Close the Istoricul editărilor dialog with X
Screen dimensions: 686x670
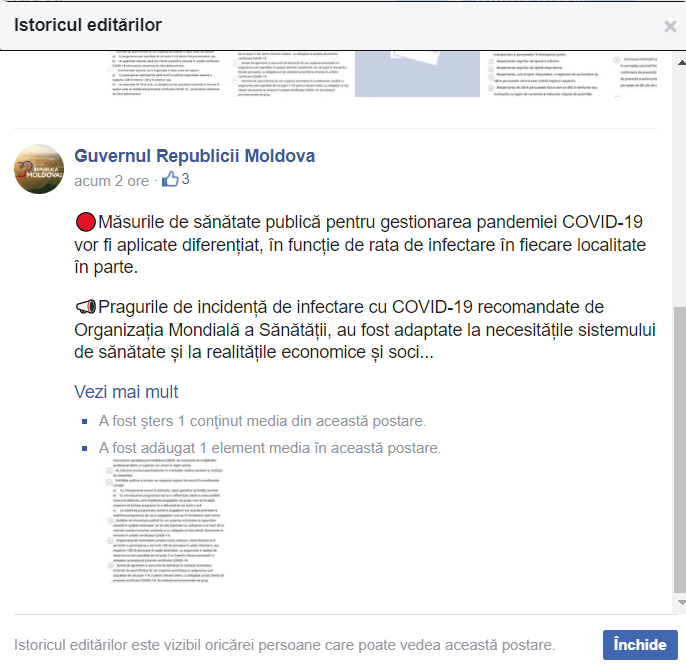(x=670, y=26)
